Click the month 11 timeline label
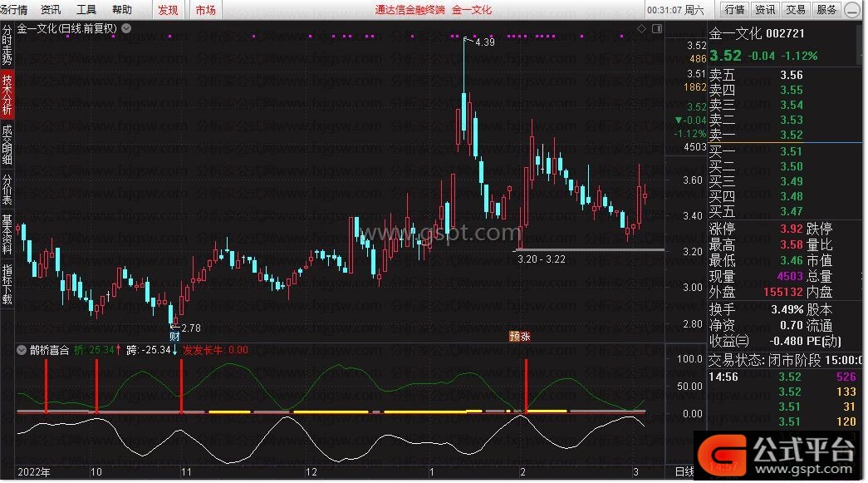The height and width of the screenshot is (483, 868). tap(186, 472)
